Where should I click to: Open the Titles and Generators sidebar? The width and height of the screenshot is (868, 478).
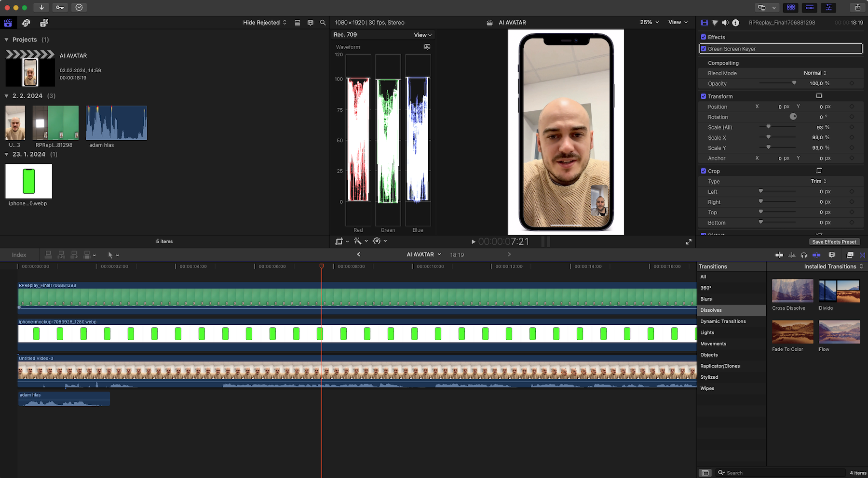44,23
